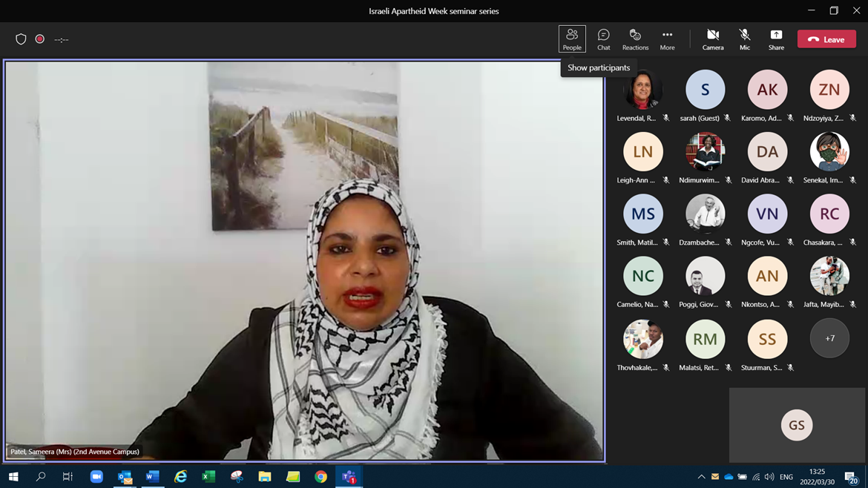The height and width of the screenshot is (488, 868).
Task: Share your screen content
Action: (x=776, y=39)
